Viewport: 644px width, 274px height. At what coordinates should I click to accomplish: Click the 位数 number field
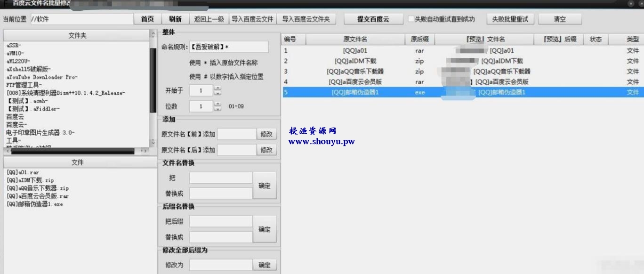pos(201,106)
